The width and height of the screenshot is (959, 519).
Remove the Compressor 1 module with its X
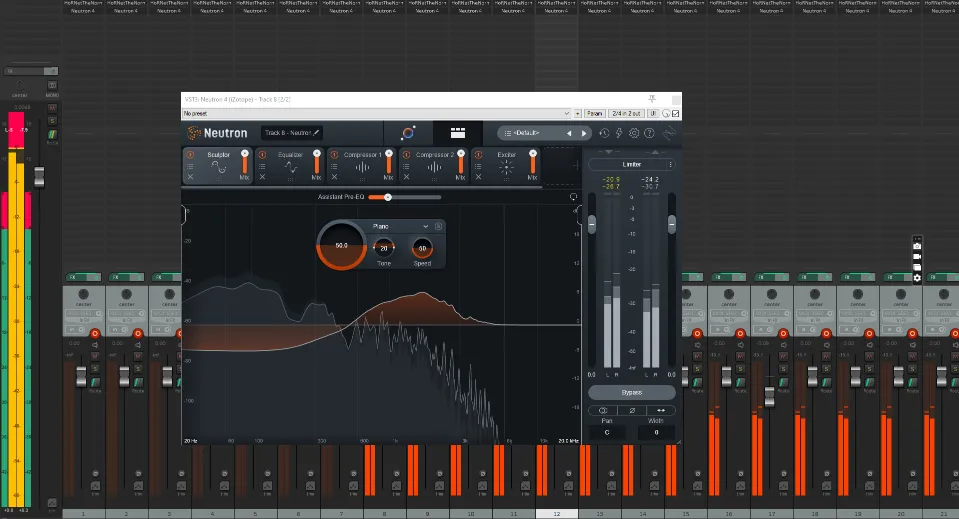point(335,177)
